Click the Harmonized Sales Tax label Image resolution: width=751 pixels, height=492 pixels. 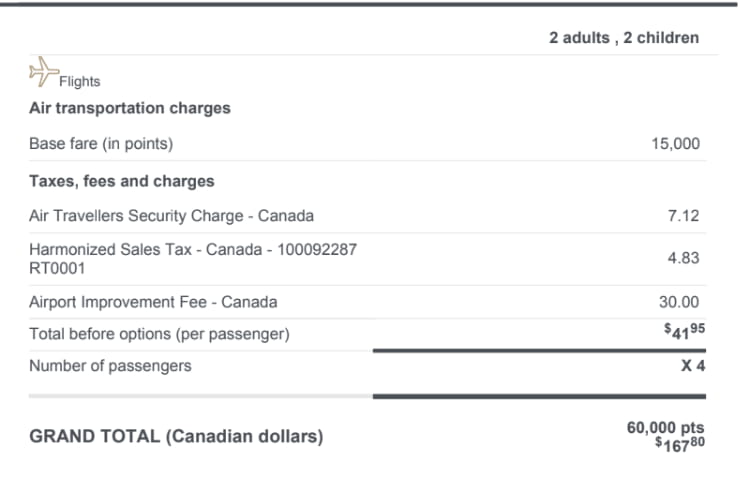pos(193,250)
